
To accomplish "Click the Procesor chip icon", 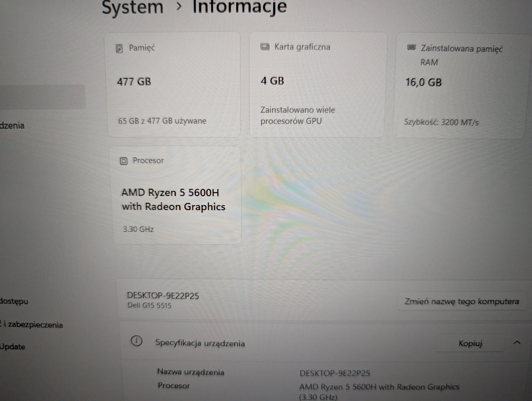I will click(x=124, y=160).
